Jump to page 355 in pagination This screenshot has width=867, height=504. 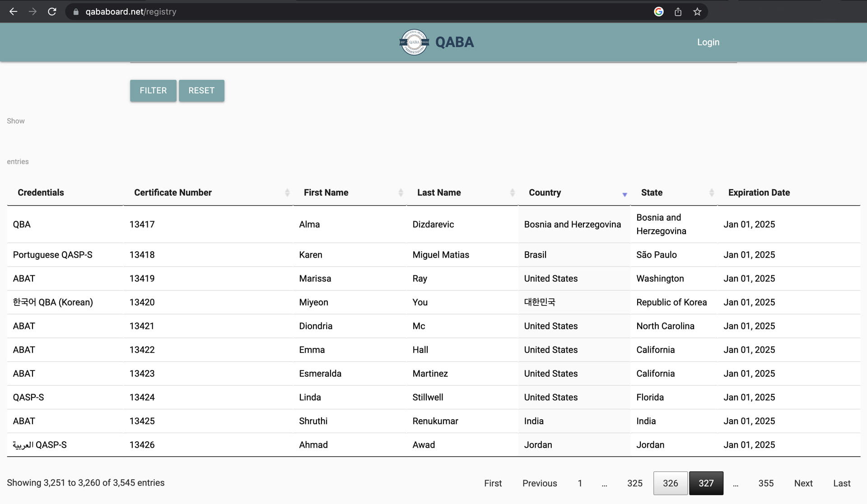coord(766,483)
